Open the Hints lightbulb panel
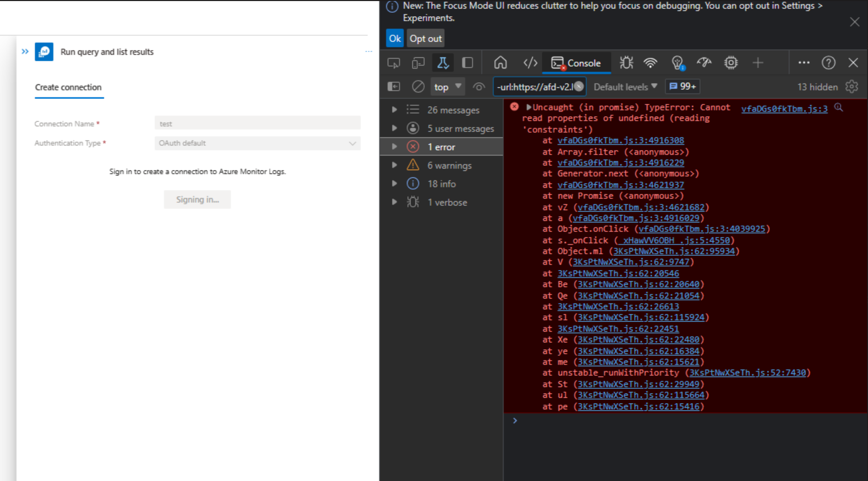The image size is (868, 481). pyautogui.click(x=677, y=63)
